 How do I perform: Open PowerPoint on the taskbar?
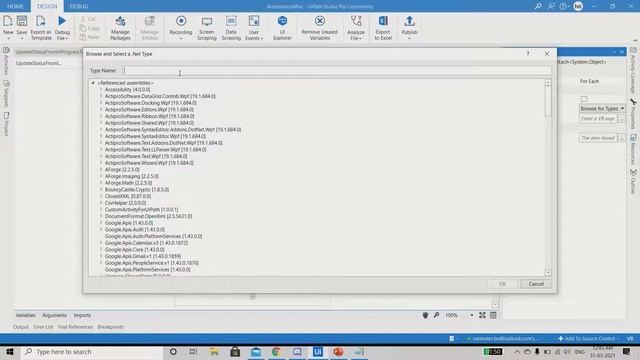click(x=338, y=352)
